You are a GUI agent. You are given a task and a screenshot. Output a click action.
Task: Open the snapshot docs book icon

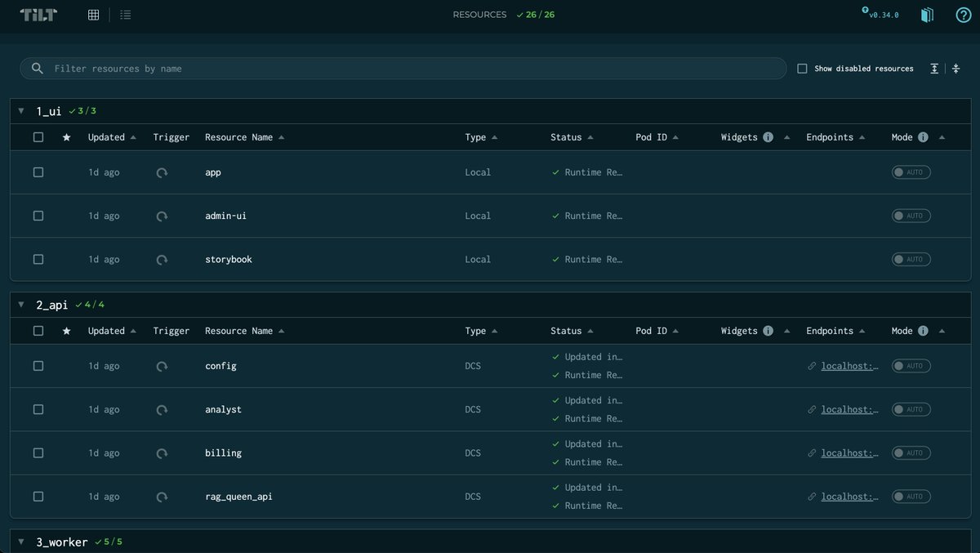point(927,15)
